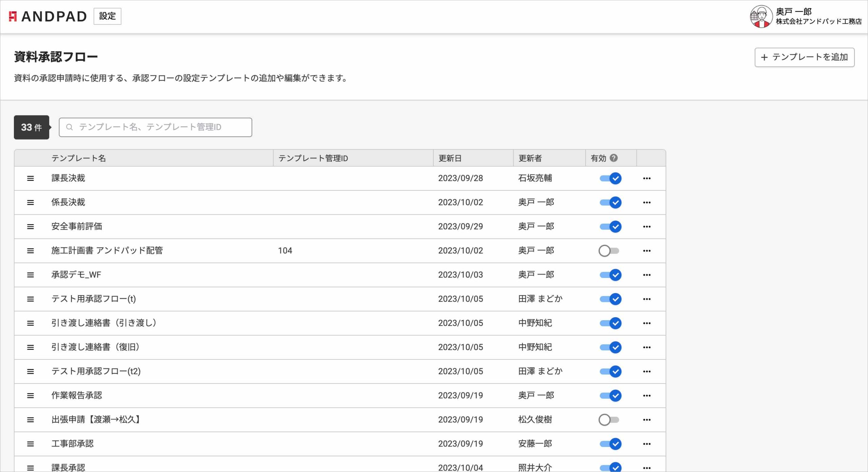The height and width of the screenshot is (472, 868).
Task: Open more options for テスト用承認フロー(t)
Action: (647, 299)
